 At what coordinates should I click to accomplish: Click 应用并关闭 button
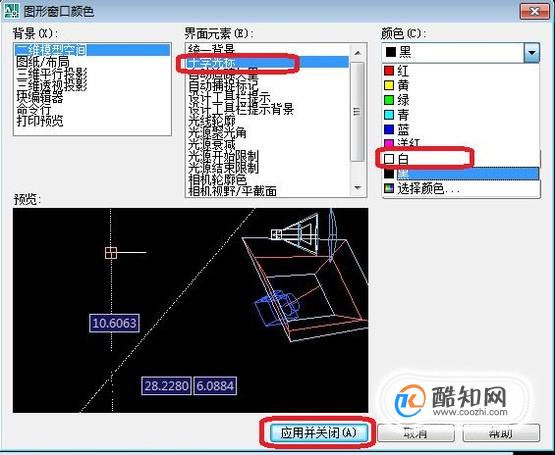tap(319, 433)
